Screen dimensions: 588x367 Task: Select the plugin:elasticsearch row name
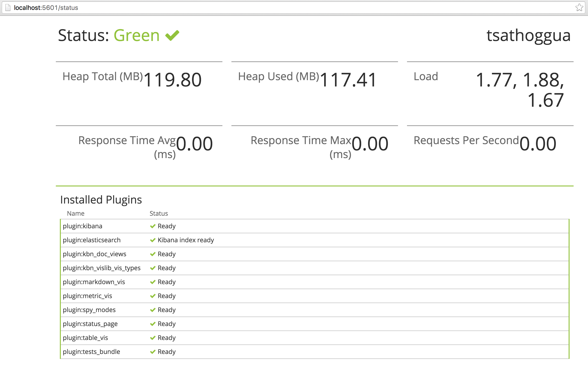click(x=91, y=240)
